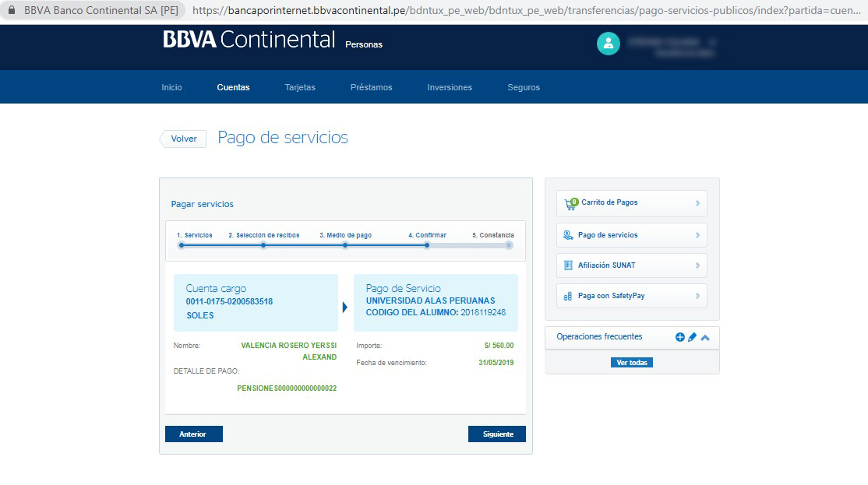Click the Pago de Servicio detail card
Screen dimensions: 868x485
436,303
